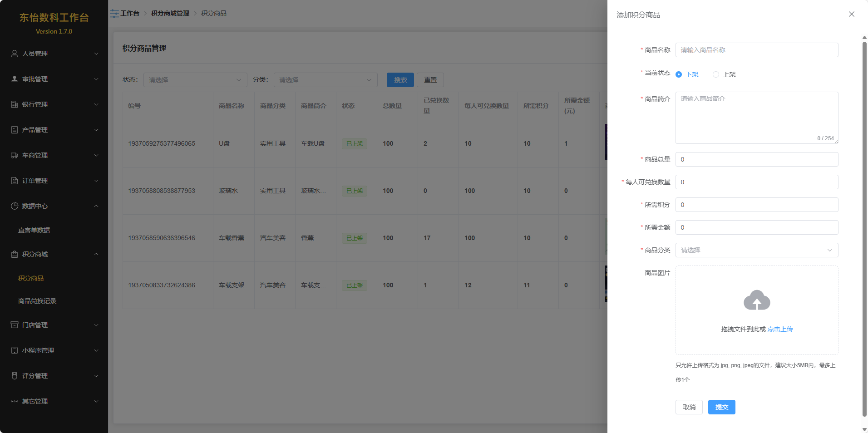Collapse the 积分商城 menu chevron

(x=96, y=254)
